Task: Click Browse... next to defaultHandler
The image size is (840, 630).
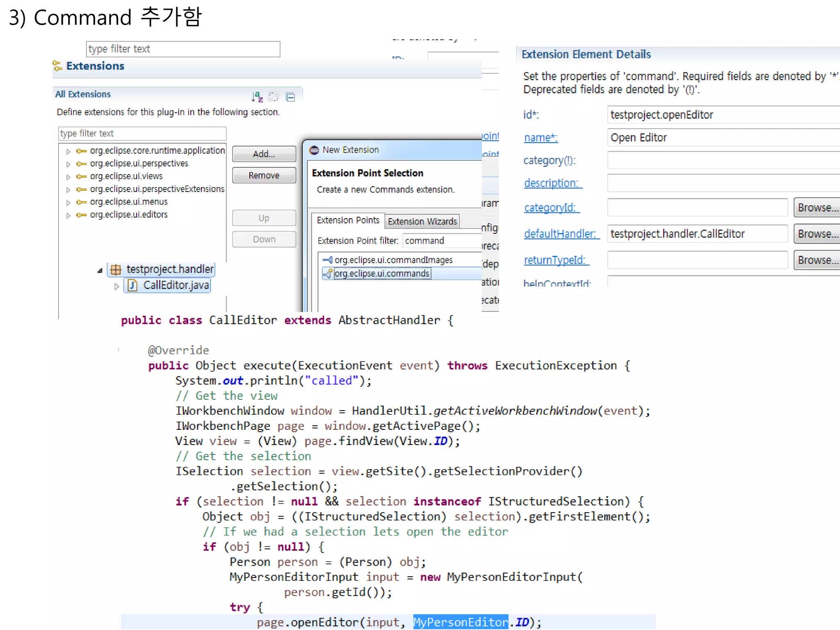Action: point(817,234)
